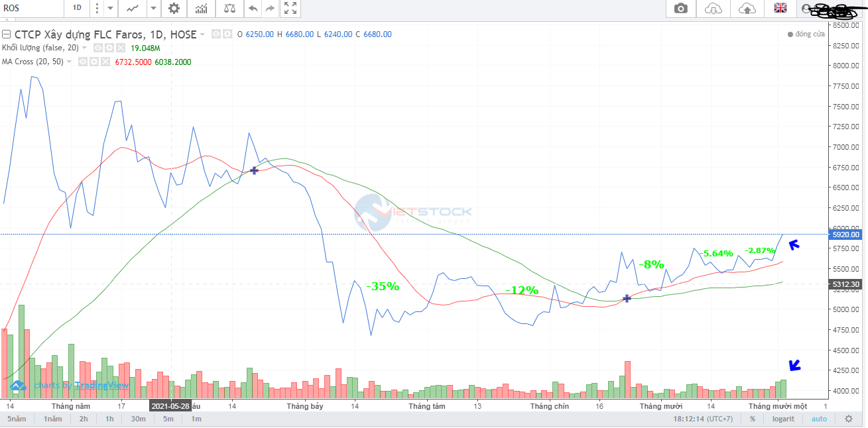Take a chart snapshot with camera icon
Viewport: 868px width, 428px height.
pyautogui.click(x=680, y=9)
